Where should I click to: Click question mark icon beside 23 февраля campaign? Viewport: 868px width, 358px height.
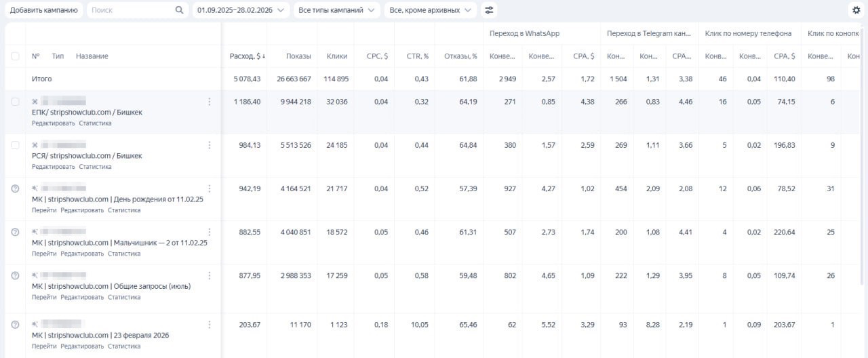(x=15, y=324)
